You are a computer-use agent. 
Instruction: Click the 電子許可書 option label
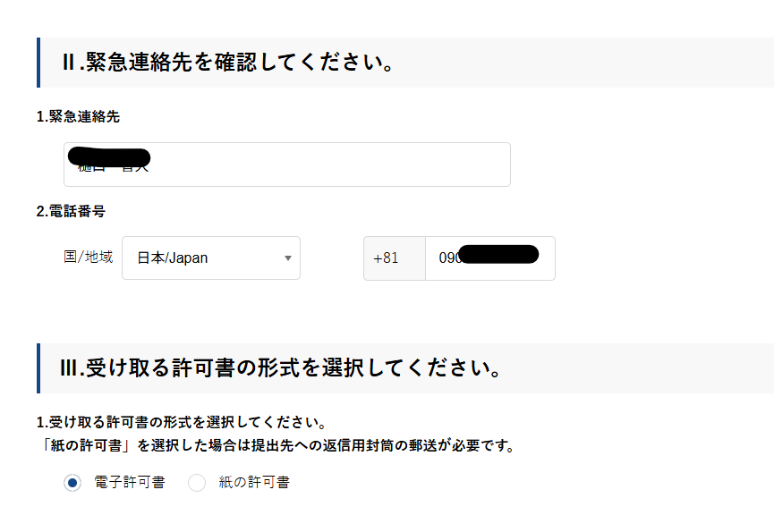(x=130, y=483)
